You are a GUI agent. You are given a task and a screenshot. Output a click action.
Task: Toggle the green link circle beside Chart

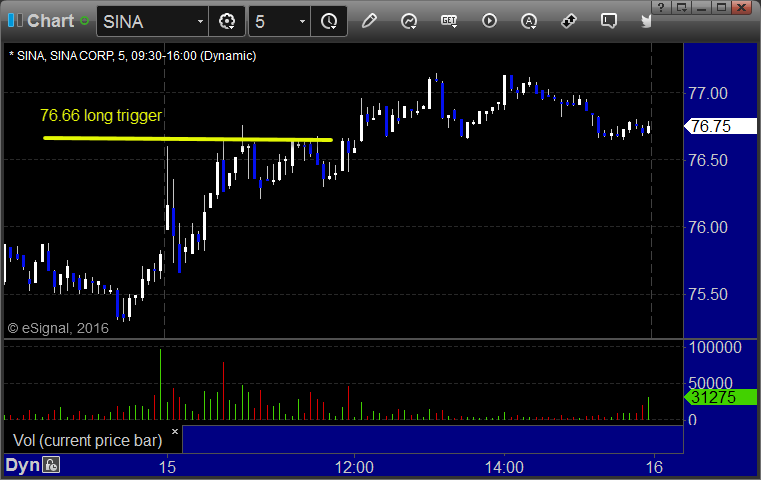[84, 21]
